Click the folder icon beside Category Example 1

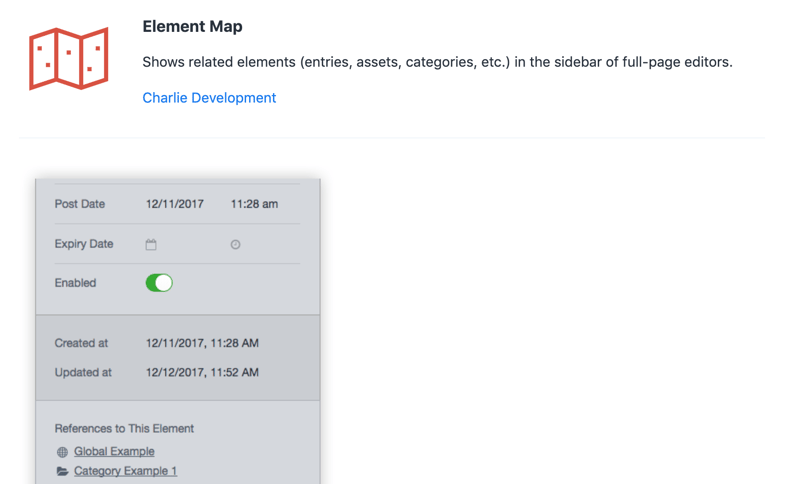(x=62, y=471)
